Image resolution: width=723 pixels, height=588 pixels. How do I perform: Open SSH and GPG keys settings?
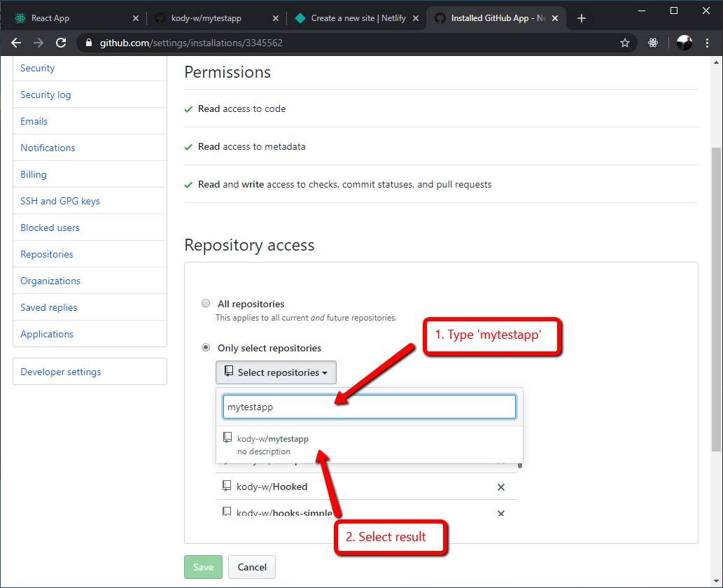60,201
